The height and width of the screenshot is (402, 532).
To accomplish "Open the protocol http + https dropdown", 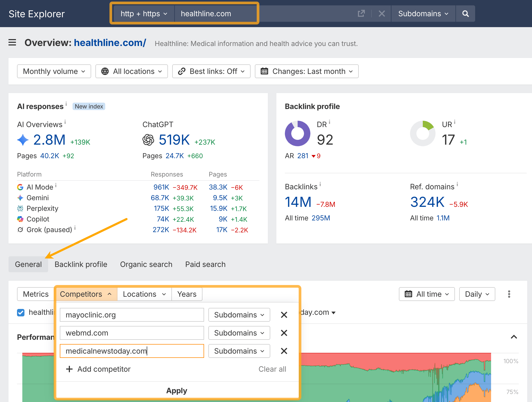I will click(144, 14).
